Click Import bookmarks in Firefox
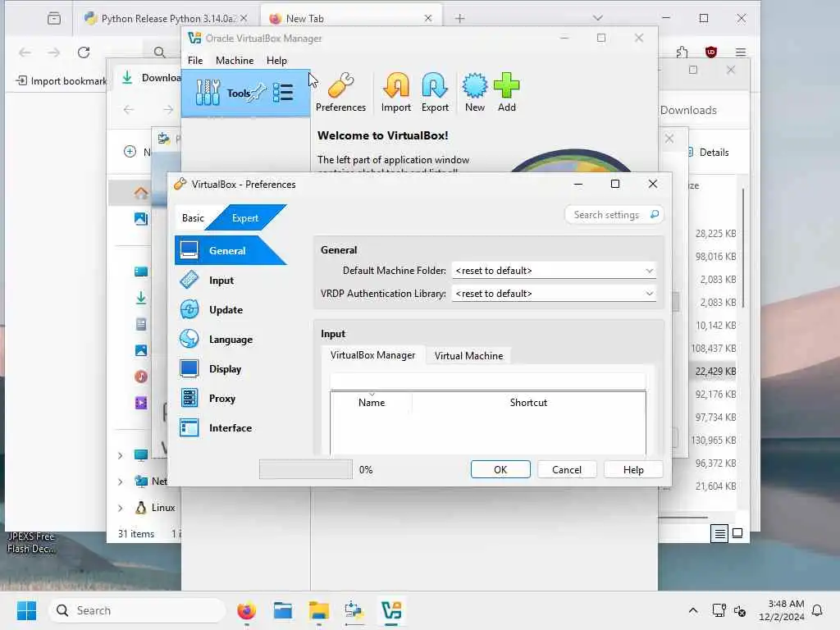Screen dimensions: 840x630 [x=61, y=81]
